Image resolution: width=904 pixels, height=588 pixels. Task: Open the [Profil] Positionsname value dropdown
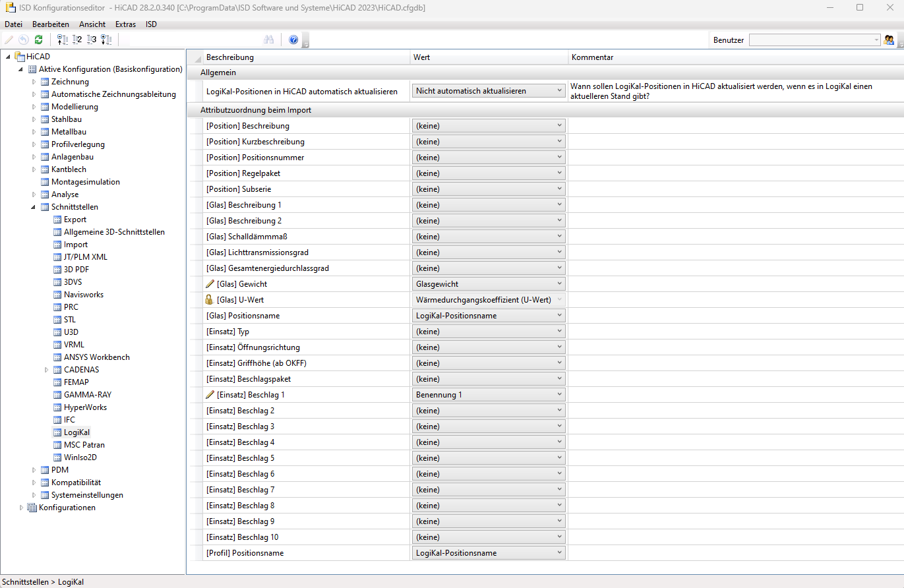pos(489,553)
